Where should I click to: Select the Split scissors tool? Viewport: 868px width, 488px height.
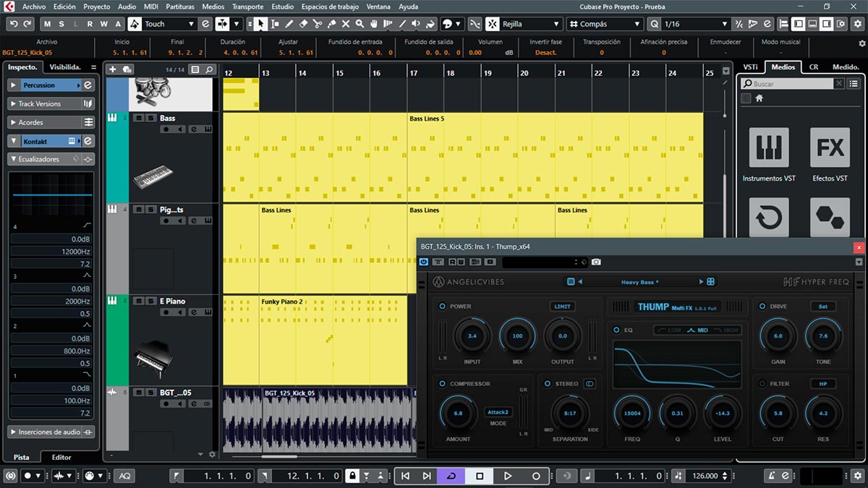(317, 24)
